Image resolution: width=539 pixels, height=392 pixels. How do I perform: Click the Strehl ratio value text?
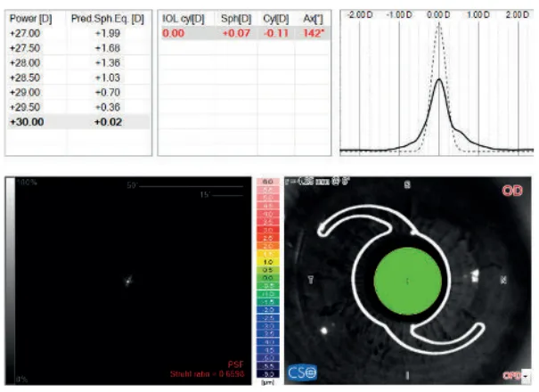(208, 374)
